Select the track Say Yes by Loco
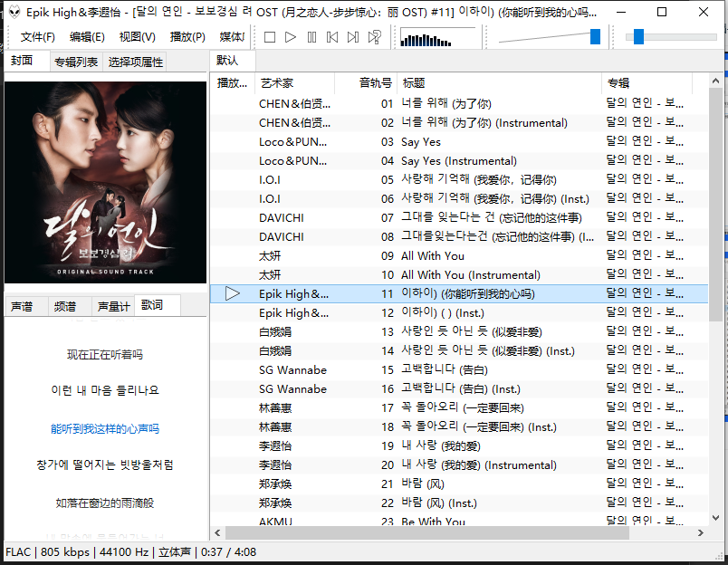The height and width of the screenshot is (565, 728). click(x=421, y=141)
